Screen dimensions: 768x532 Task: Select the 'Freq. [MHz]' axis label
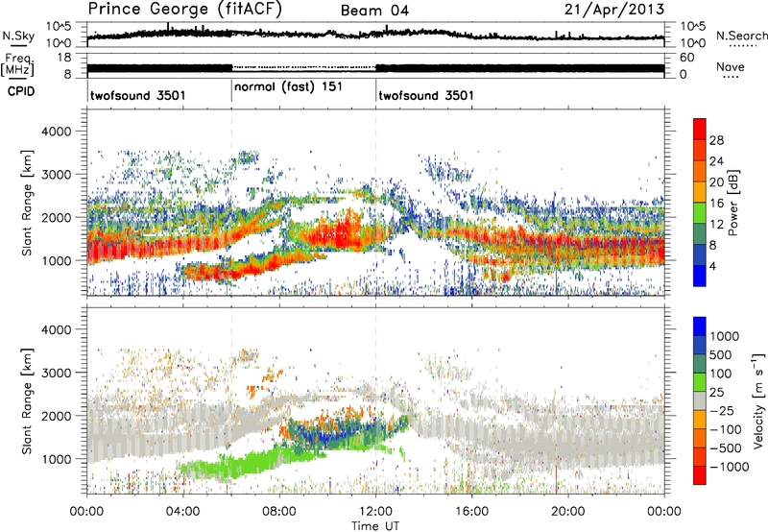pos(18,65)
